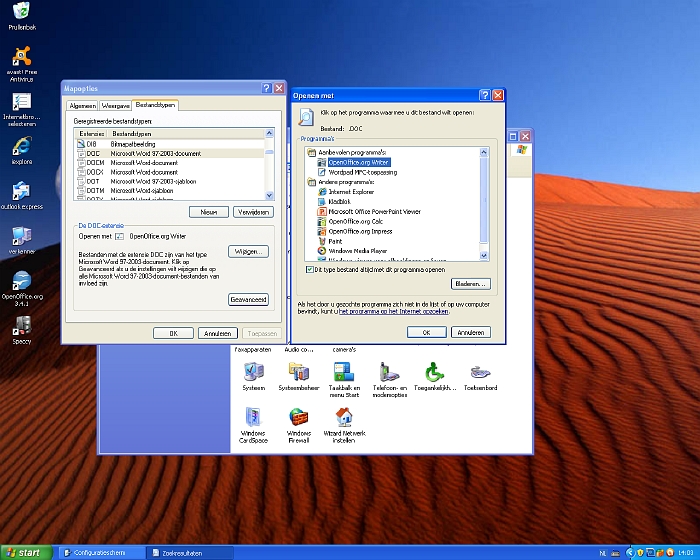Open Systeem in the Configuratiescherm window
The width and height of the screenshot is (700, 560).
pos(254,376)
